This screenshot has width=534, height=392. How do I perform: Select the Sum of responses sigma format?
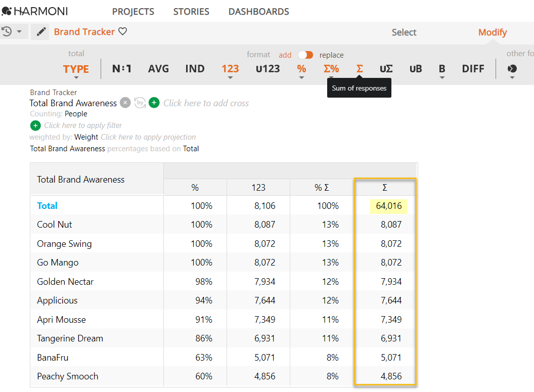[360, 69]
